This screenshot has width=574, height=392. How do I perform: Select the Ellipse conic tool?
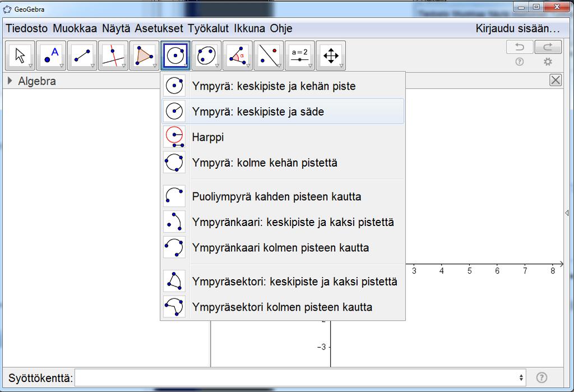point(206,56)
